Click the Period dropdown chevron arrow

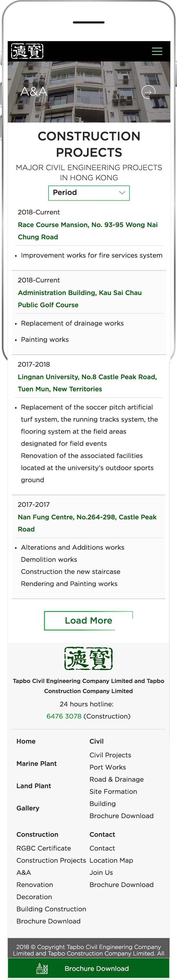point(122,193)
